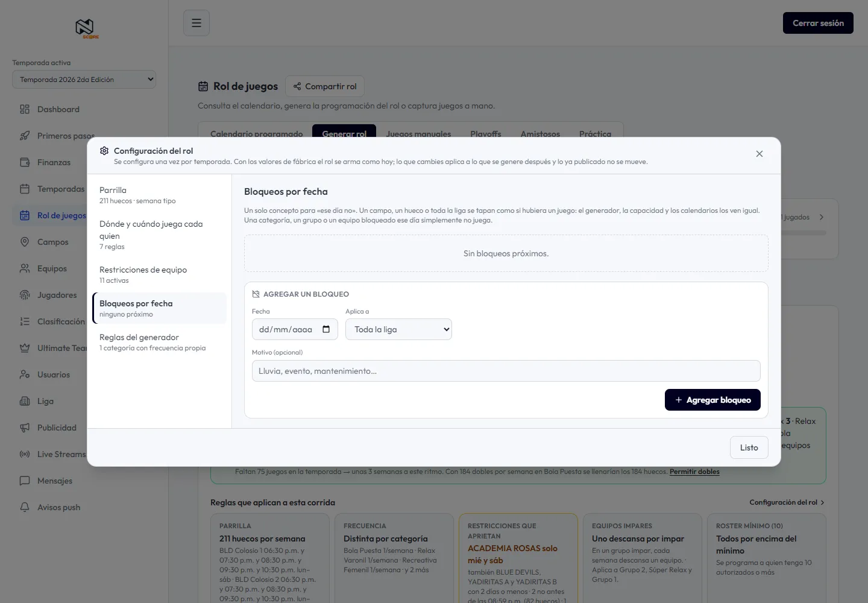Switch to the Práctica tab

coord(595,133)
